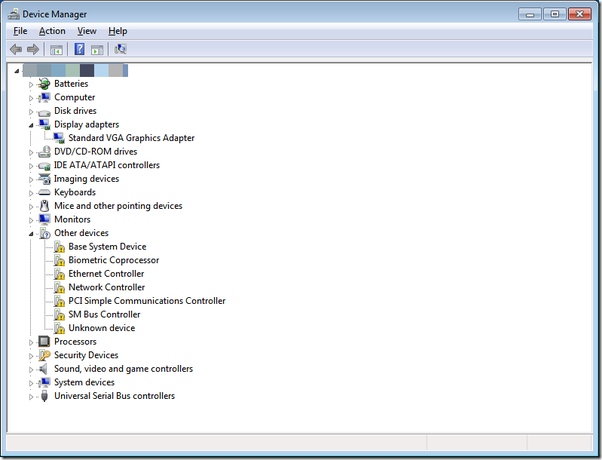Open the File menu
Viewport: 602px width, 460px height.
tap(20, 31)
